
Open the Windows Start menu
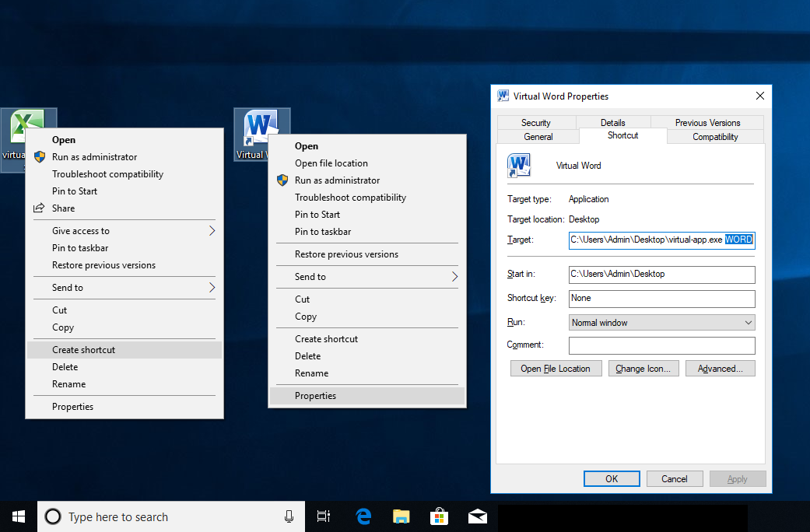19,516
